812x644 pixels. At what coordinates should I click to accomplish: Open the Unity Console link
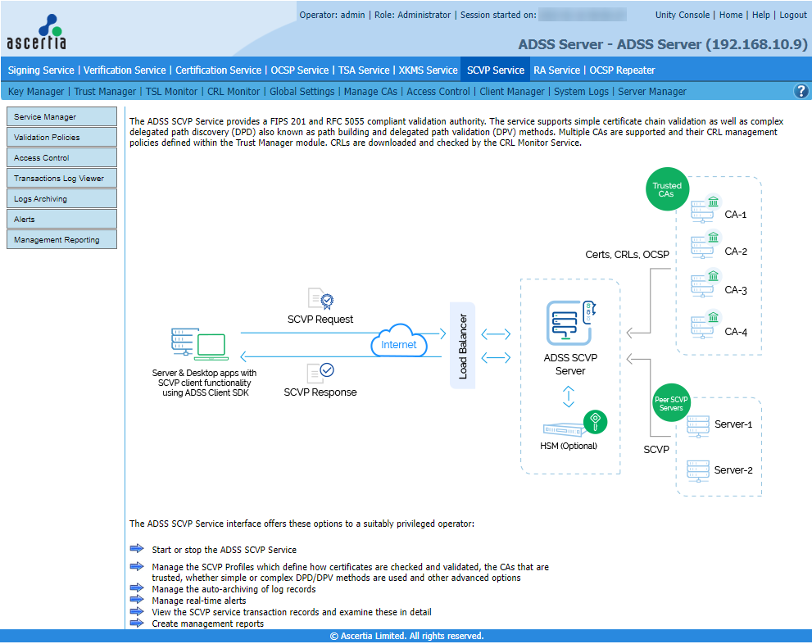(683, 15)
